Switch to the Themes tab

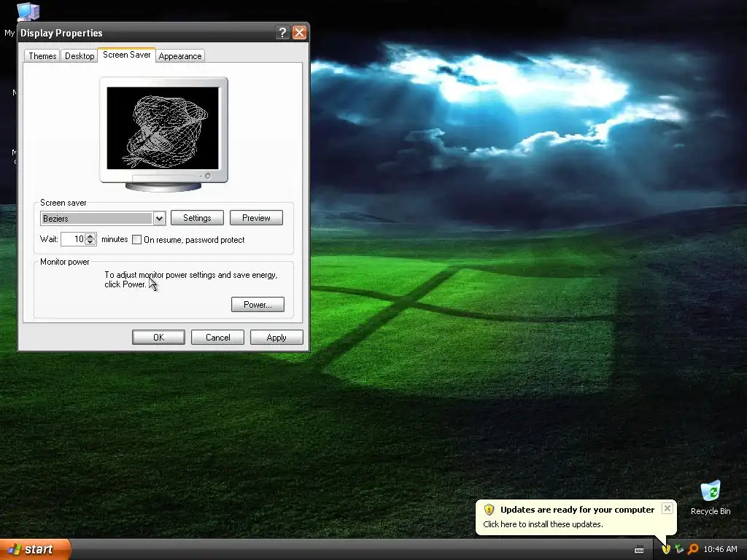(42, 56)
